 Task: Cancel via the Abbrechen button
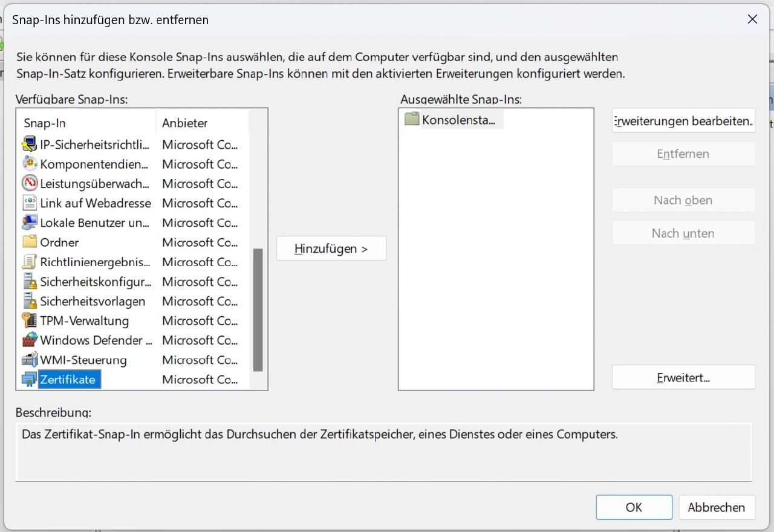(x=717, y=507)
